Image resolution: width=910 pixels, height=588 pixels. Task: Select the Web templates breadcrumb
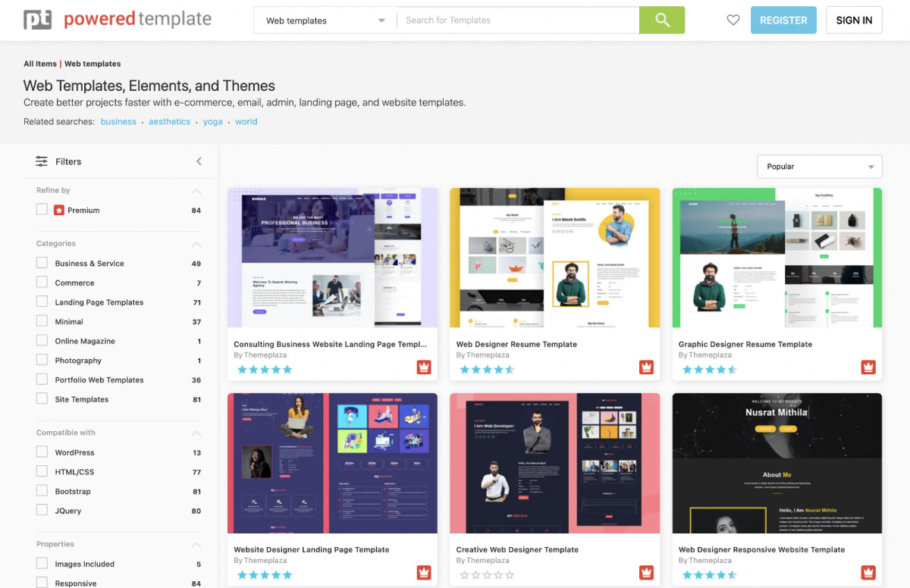pos(93,64)
